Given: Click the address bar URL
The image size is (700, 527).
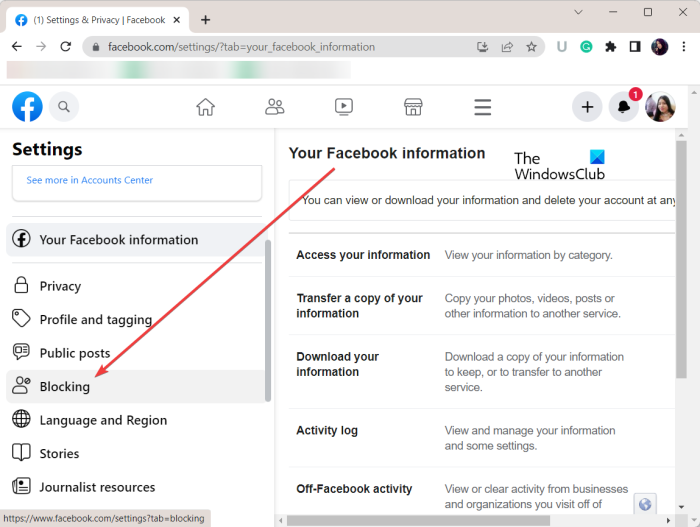Looking at the screenshot, I should click(x=241, y=46).
